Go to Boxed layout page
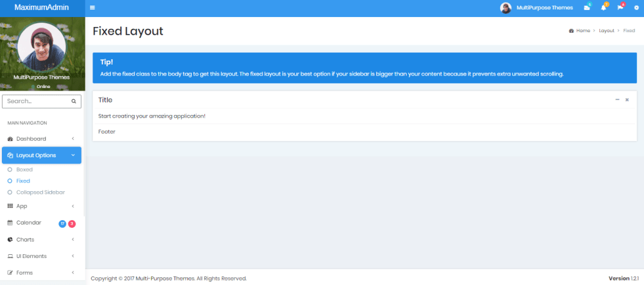 pos(25,170)
